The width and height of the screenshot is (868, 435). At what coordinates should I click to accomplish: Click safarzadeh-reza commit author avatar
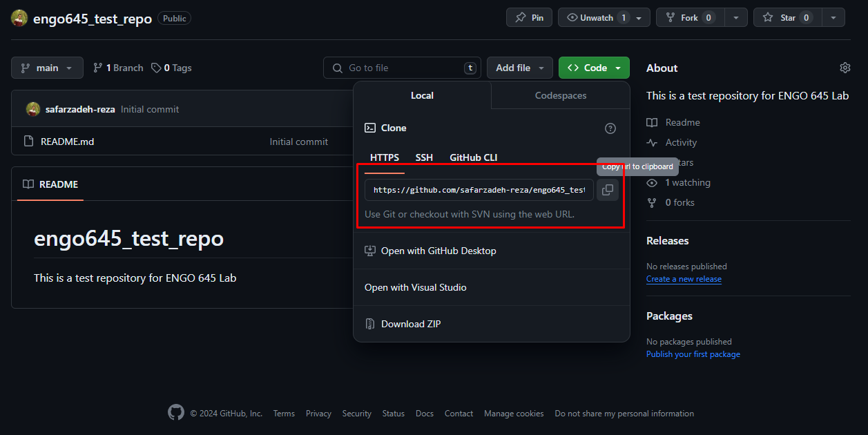coord(33,109)
